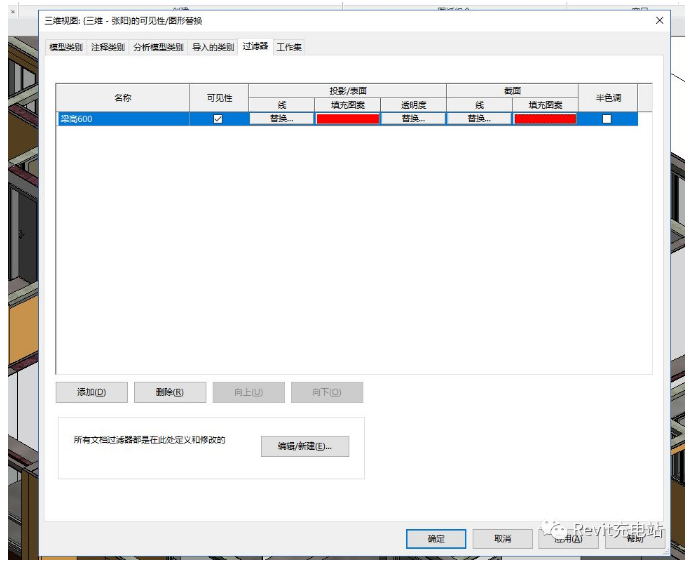Click the 取消 button
The image size is (689, 564).
[x=502, y=538]
